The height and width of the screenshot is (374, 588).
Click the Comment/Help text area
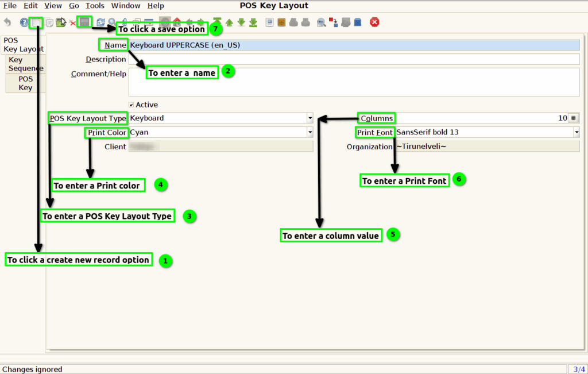coord(354,82)
